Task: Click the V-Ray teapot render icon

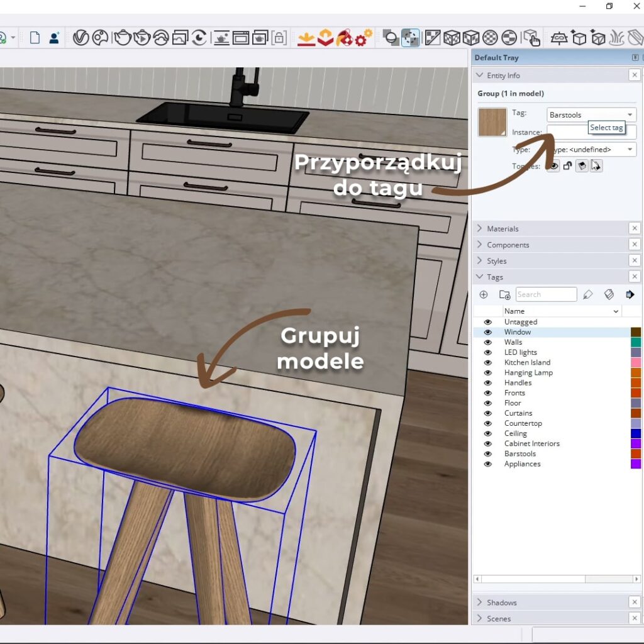Action: [122, 38]
